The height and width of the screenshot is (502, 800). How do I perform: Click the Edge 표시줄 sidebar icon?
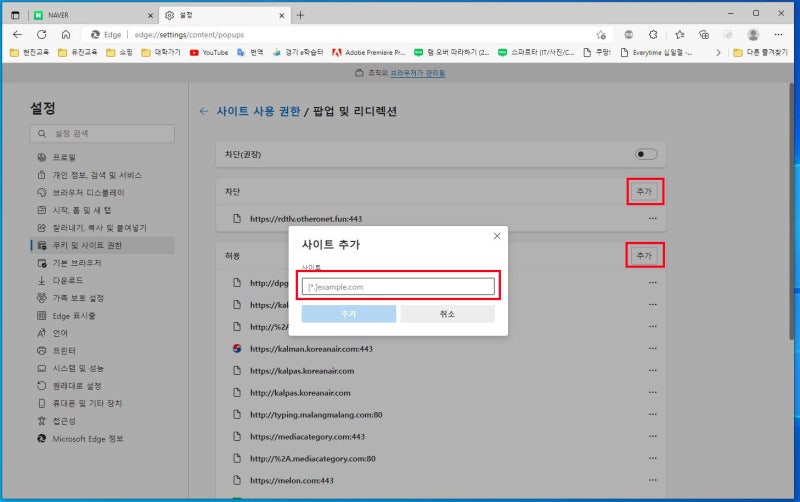click(x=41, y=315)
